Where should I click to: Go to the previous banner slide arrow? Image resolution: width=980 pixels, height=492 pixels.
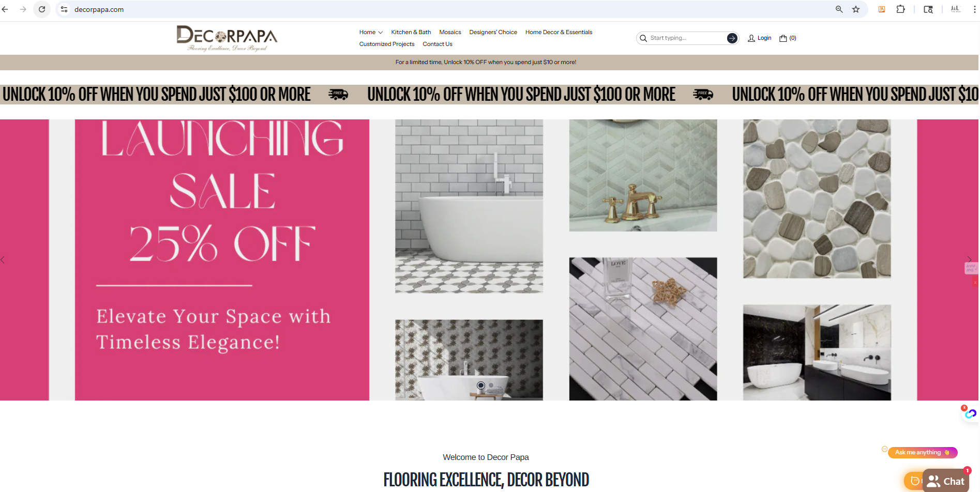point(3,259)
